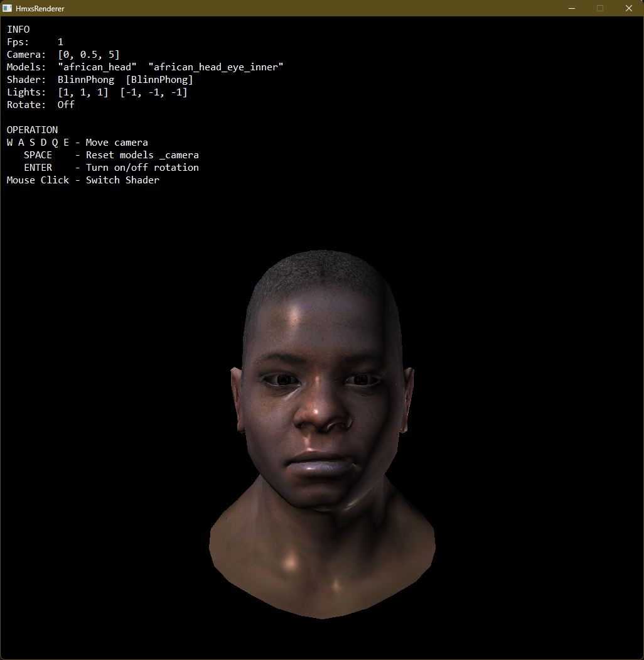Click the Move camera instruction line

(77, 143)
